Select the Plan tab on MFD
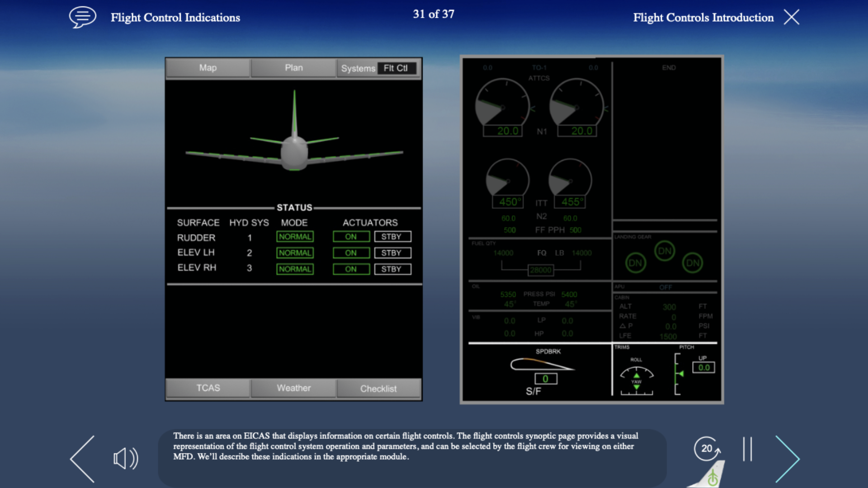The height and width of the screenshot is (488, 868). tap(294, 68)
